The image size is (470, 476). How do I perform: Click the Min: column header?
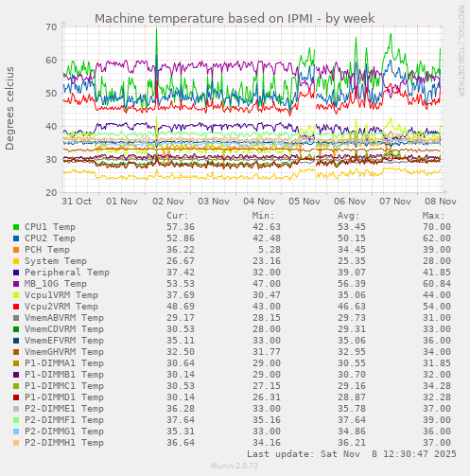pyautogui.click(x=263, y=216)
